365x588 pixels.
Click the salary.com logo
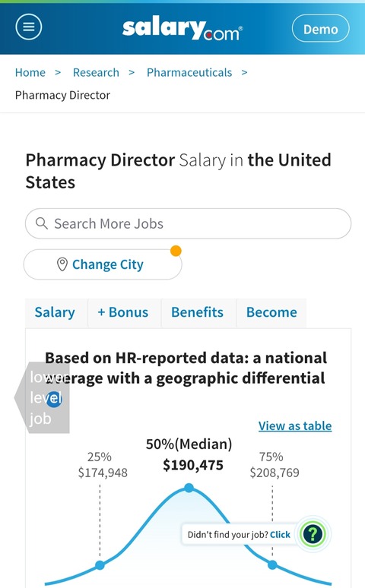pos(182,30)
